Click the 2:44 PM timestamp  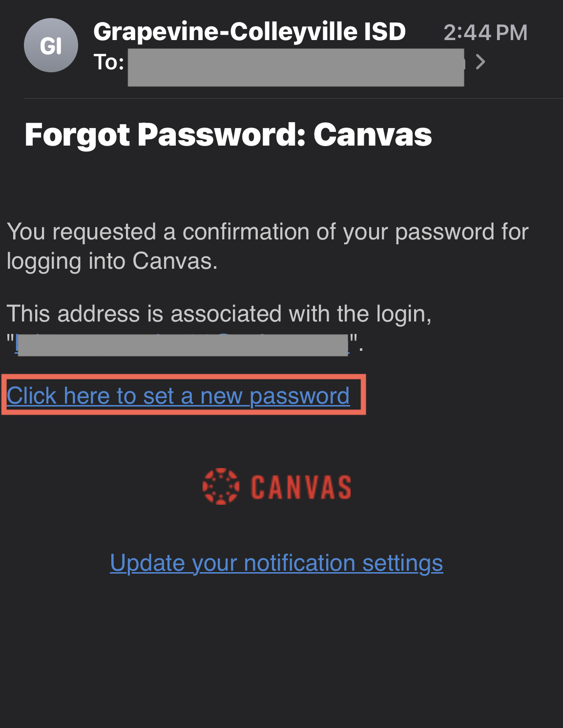485,33
